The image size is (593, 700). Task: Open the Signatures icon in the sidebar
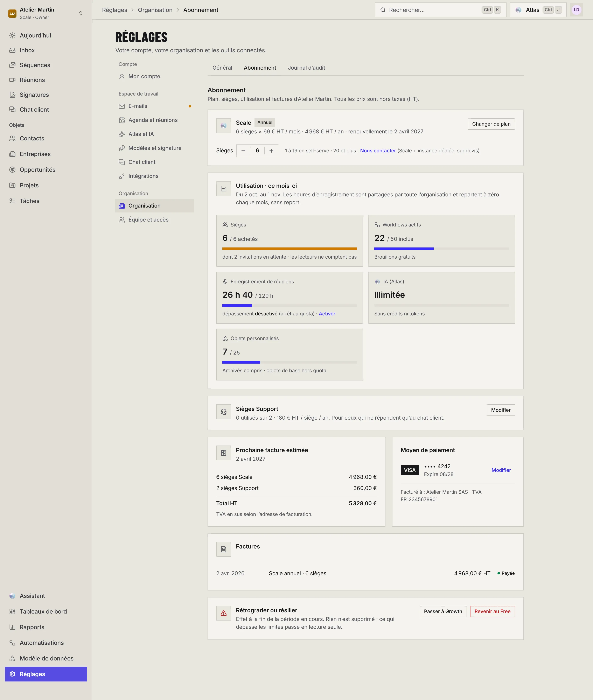coord(12,95)
